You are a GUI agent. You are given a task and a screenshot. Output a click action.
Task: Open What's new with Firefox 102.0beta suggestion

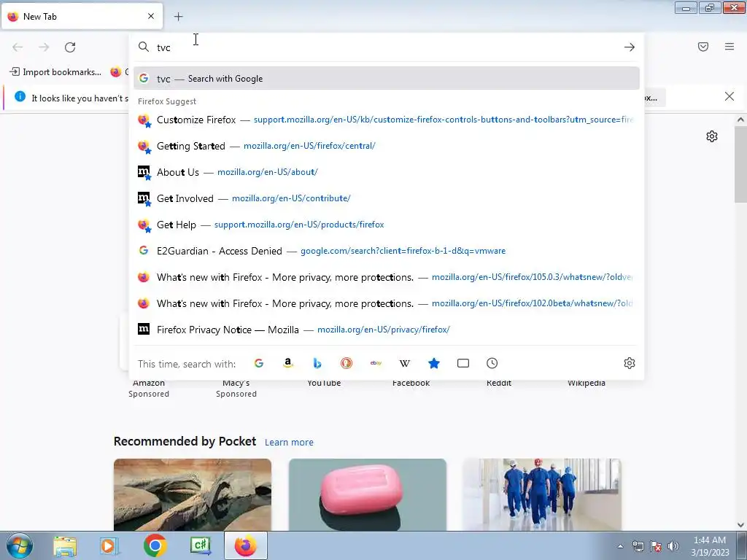click(387, 303)
